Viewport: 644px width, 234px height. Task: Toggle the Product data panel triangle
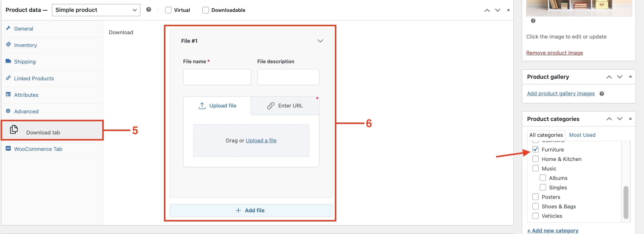(508, 10)
